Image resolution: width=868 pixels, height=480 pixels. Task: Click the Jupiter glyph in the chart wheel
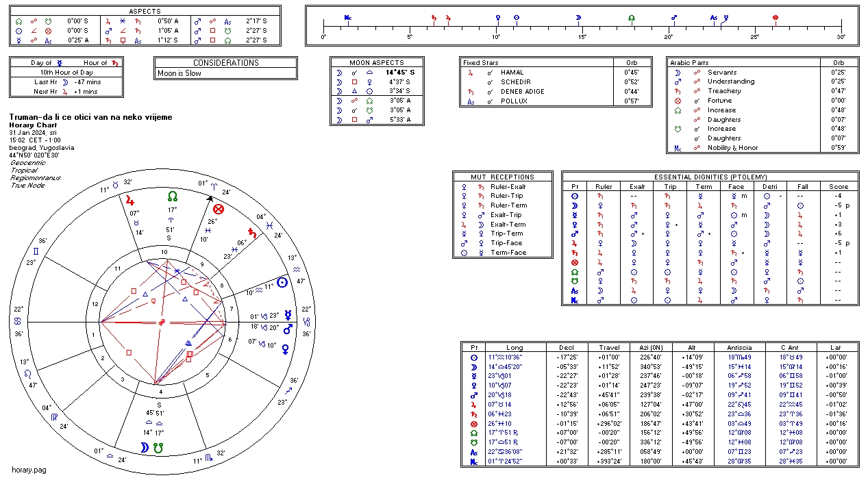pos(129,200)
